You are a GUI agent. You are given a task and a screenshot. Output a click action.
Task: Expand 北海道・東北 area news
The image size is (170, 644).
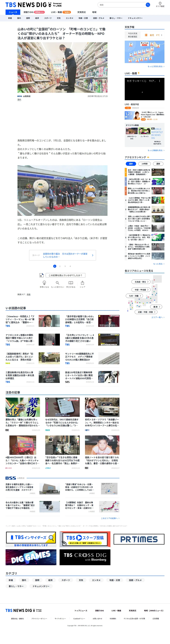point(141,282)
